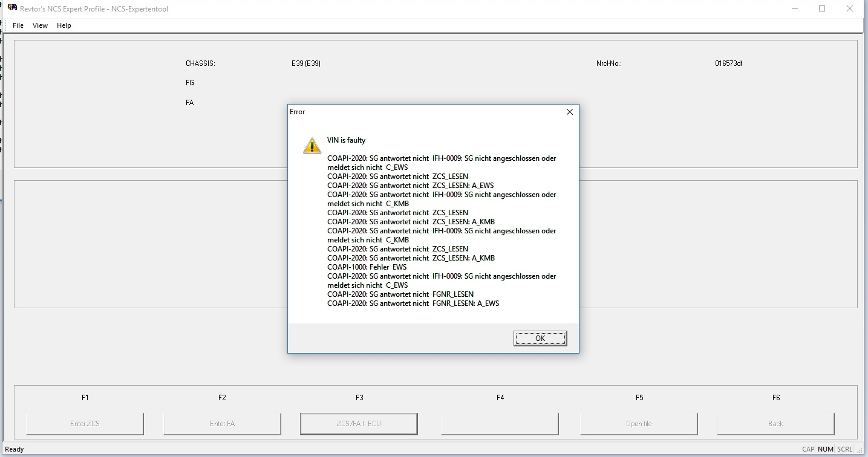Image resolution: width=868 pixels, height=457 pixels.
Task: Click the warning triangle icon
Action: pos(312,145)
